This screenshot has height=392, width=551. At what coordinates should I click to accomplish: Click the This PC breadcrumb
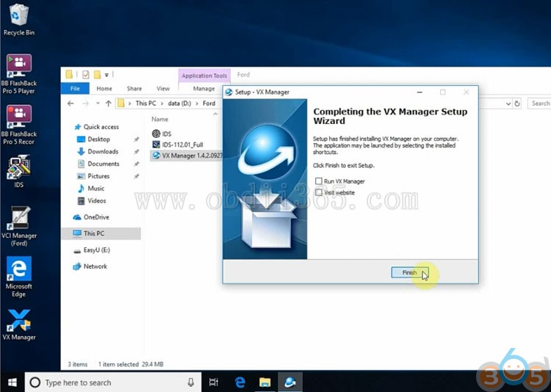[x=145, y=104]
